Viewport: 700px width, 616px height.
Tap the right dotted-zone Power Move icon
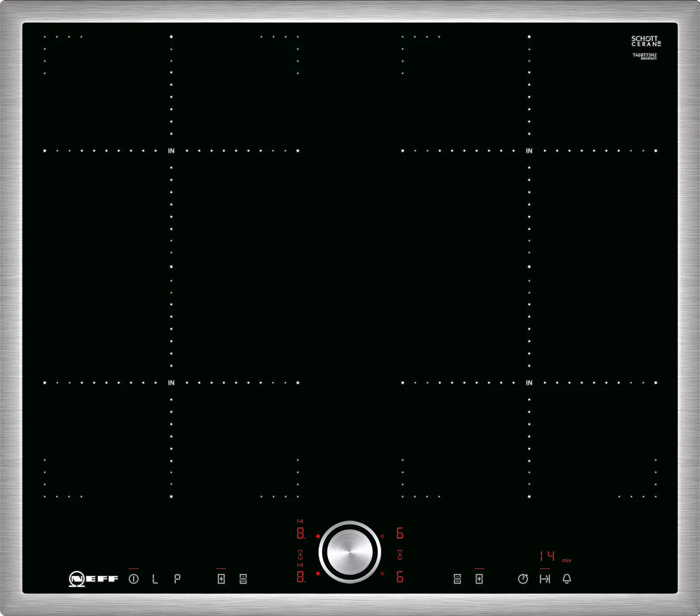pyautogui.click(x=457, y=579)
